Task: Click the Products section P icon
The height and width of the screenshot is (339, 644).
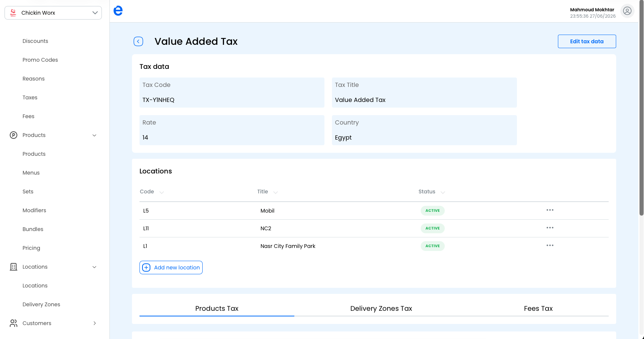Action: [x=14, y=135]
